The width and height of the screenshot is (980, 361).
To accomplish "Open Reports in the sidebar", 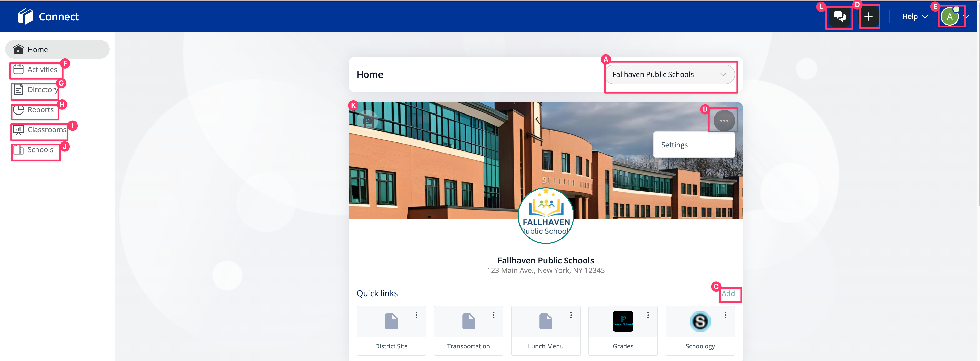I will point(34,110).
